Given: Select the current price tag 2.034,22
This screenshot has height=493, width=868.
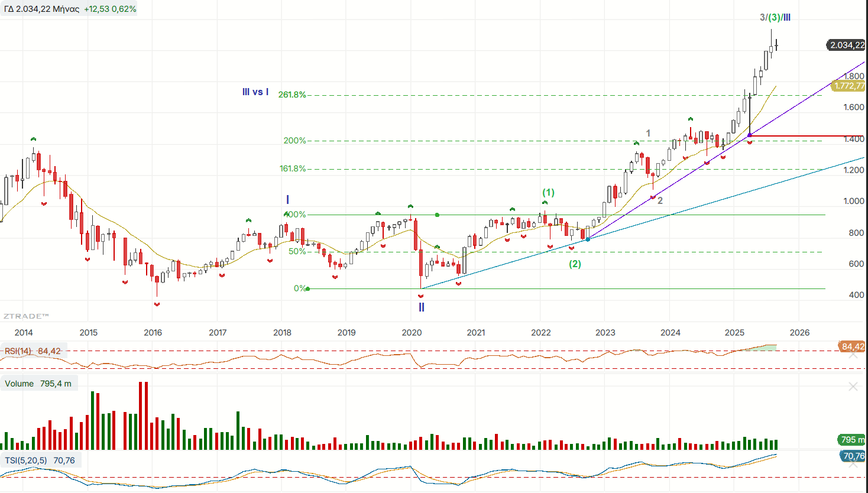Looking at the screenshot, I should coord(846,46).
